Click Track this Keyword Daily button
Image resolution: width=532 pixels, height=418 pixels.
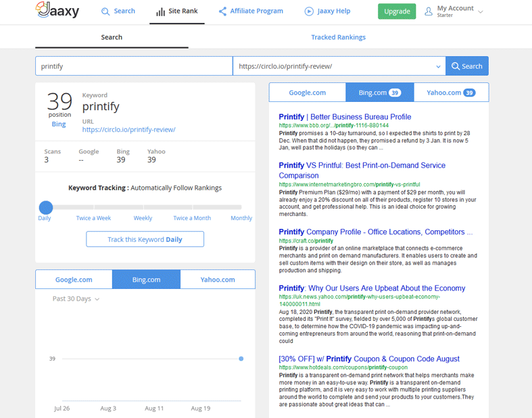coord(145,240)
